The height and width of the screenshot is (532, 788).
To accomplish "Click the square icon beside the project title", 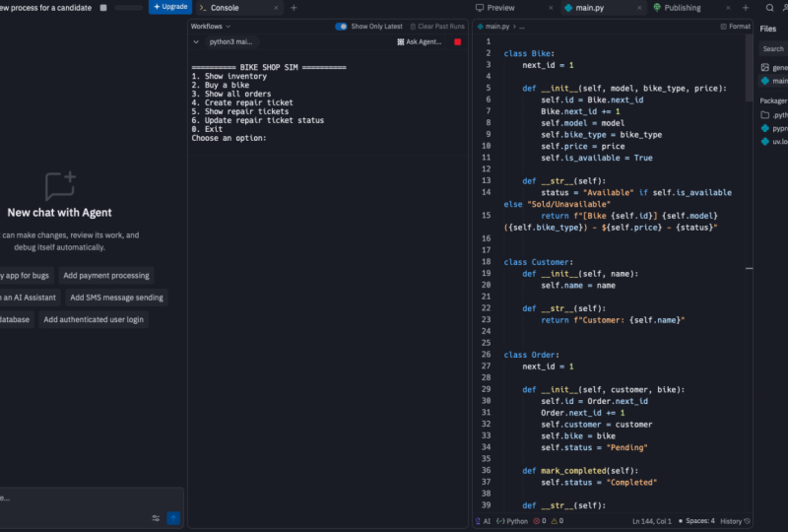I will 103,8.
